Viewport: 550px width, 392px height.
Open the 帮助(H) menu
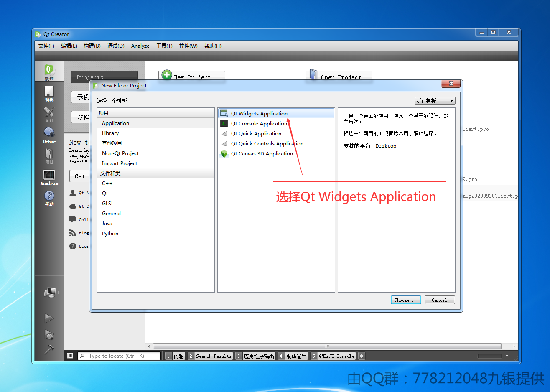click(x=213, y=46)
